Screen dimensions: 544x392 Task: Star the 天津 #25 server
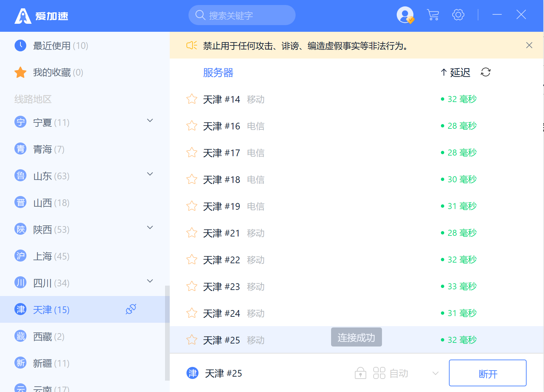coord(192,340)
